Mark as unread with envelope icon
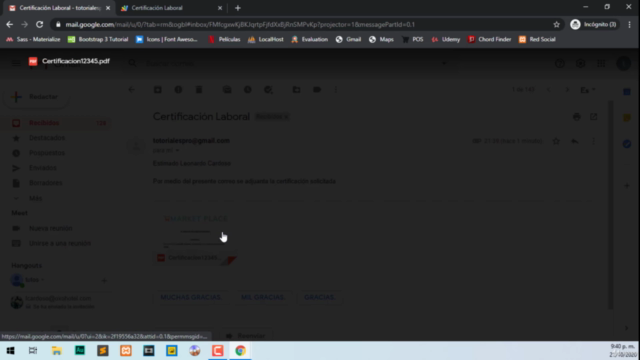 point(227,90)
